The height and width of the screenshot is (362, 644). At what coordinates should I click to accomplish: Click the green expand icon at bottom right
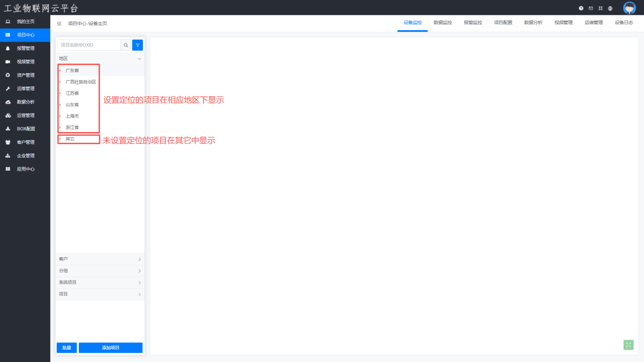628,345
